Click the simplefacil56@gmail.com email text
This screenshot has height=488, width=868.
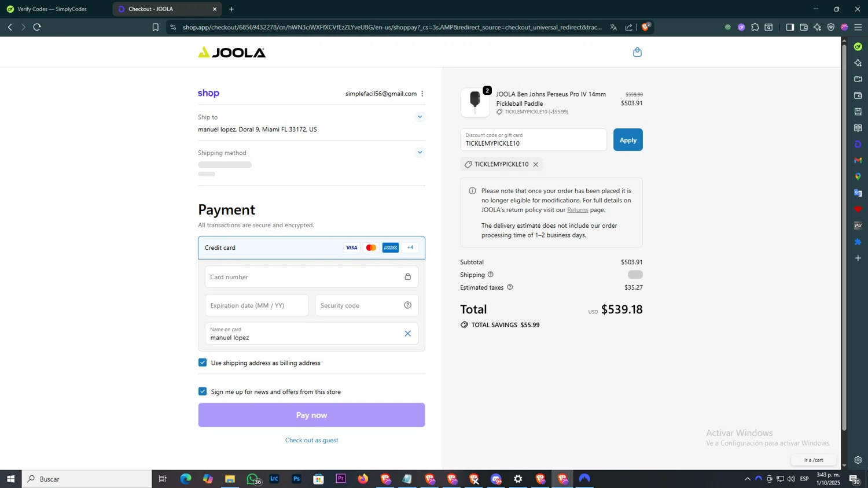point(381,94)
